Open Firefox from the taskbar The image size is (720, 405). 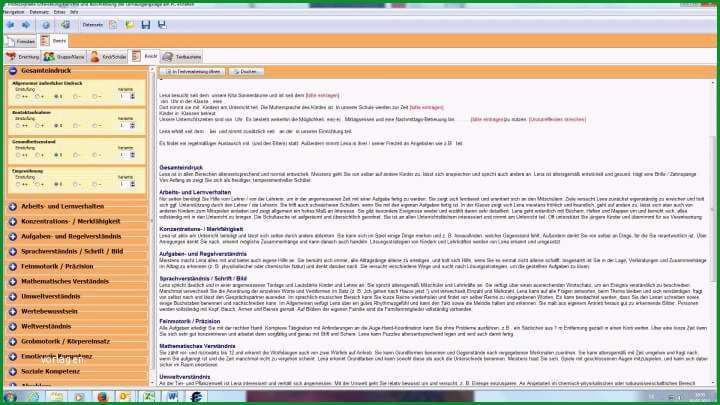click(x=102, y=397)
